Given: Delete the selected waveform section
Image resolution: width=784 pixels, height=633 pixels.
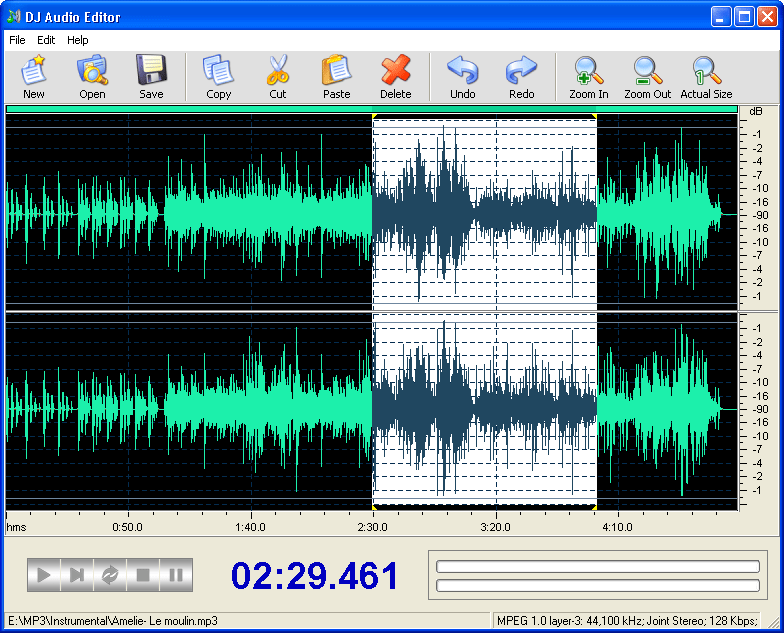Looking at the screenshot, I should (x=396, y=77).
